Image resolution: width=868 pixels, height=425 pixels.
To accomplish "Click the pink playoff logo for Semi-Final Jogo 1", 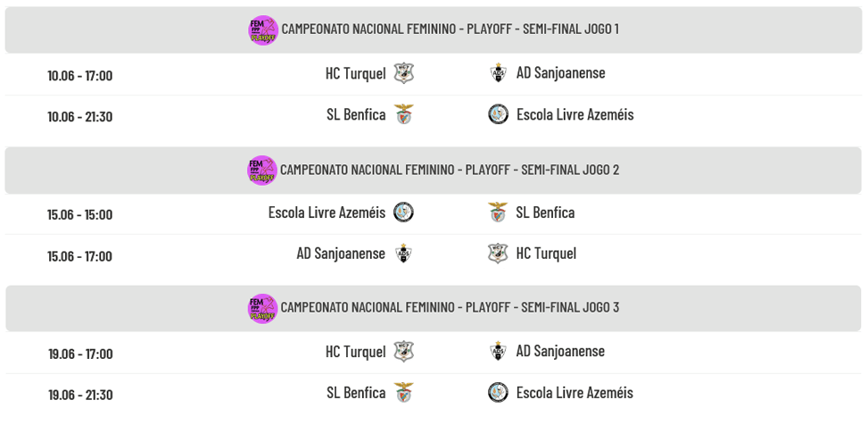I will [263, 30].
